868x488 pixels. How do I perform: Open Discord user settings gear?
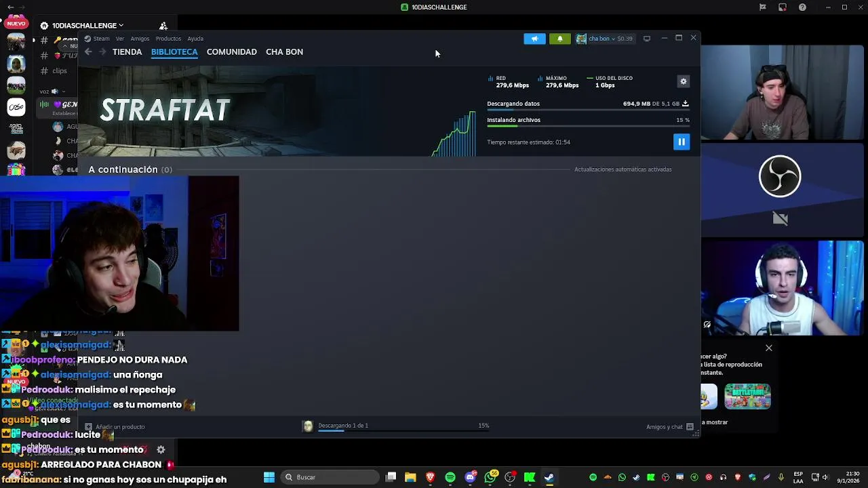[161, 449]
